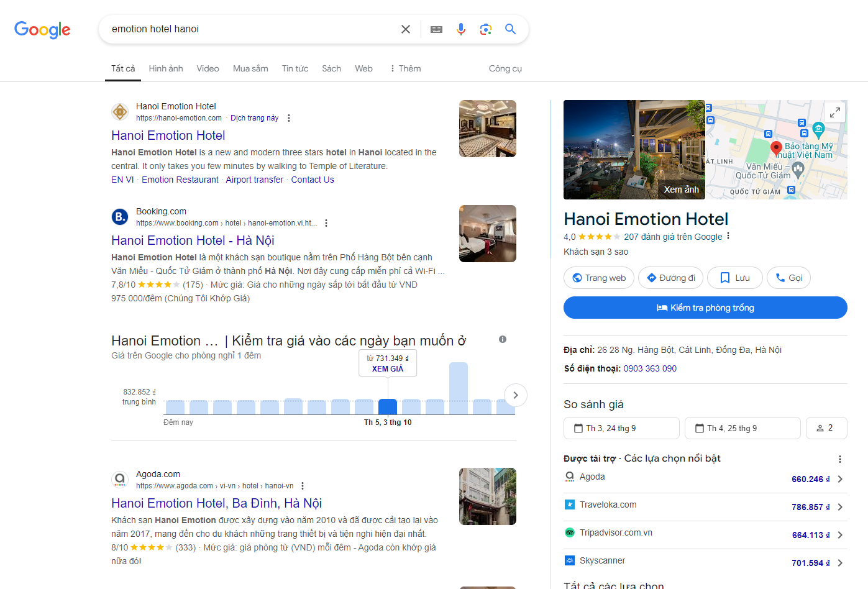Search by image with Google Lens

point(486,29)
